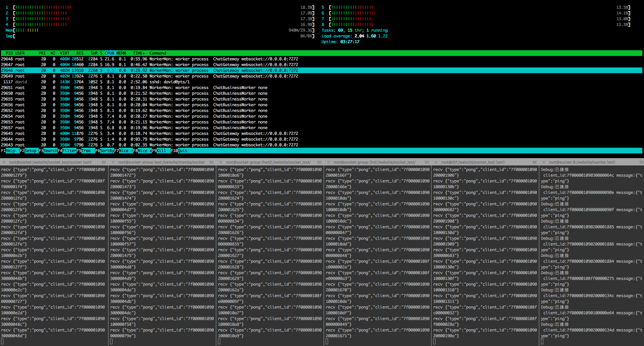Sort by the PID column header

tap(9, 53)
